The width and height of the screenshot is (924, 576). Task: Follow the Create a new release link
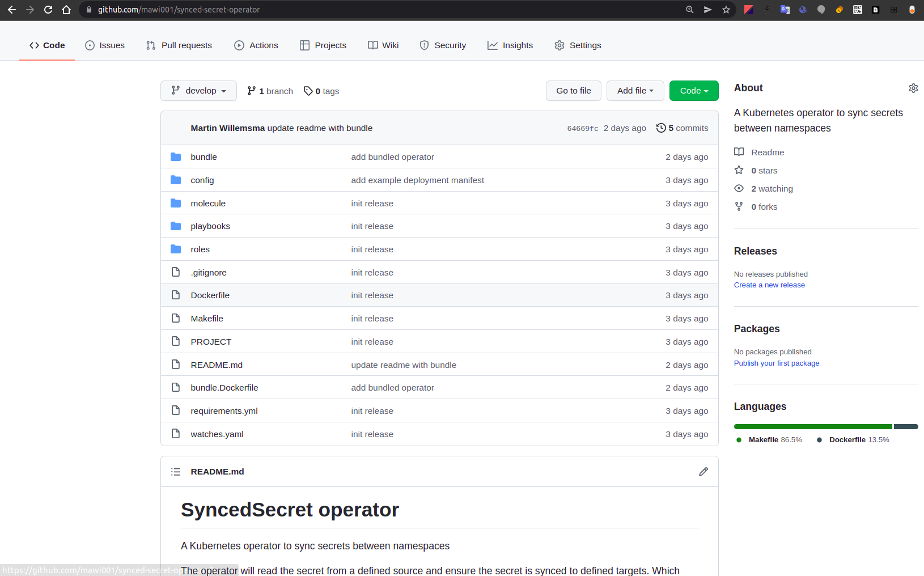click(x=769, y=285)
